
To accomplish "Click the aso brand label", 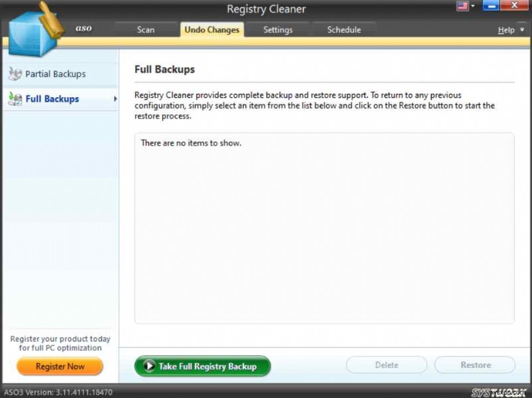I will tap(84, 28).
